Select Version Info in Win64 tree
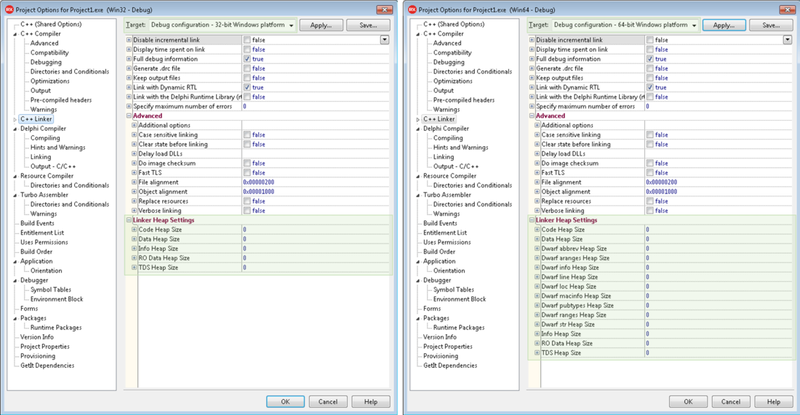Screen dimensions: 800x415 coord(440,337)
